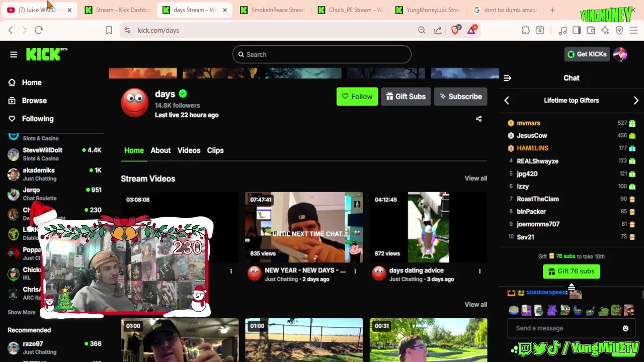
Task: Expand sidebar with Show more
Action: tap(22, 312)
